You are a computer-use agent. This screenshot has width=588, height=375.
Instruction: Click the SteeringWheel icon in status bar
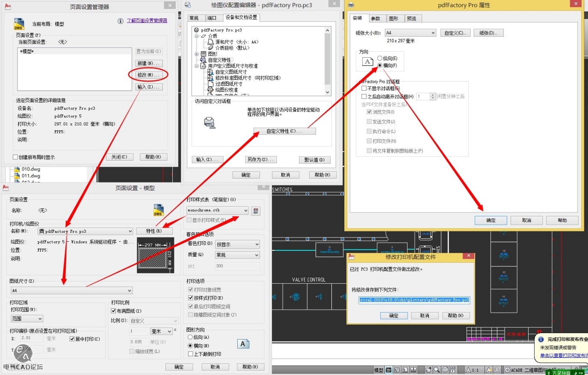tap(445, 370)
